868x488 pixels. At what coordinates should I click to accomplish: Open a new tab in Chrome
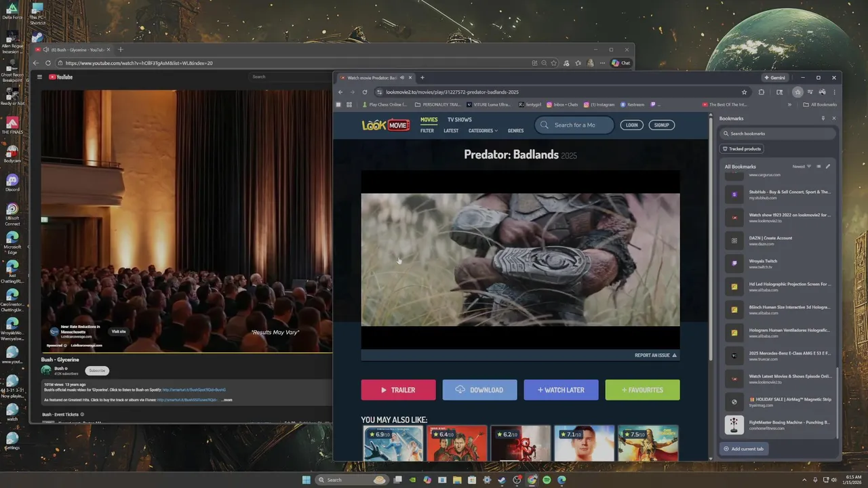click(x=422, y=77)
